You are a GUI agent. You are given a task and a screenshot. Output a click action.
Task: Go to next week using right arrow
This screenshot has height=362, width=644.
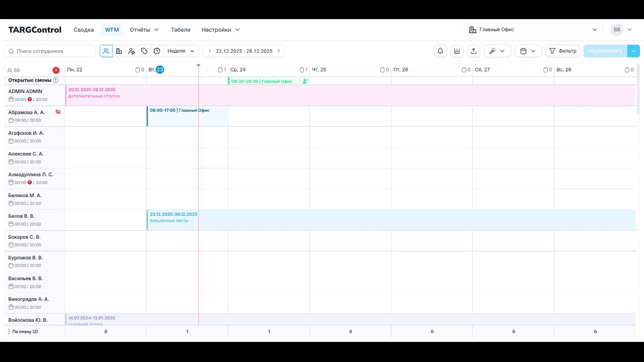click(x=279, y=51)
